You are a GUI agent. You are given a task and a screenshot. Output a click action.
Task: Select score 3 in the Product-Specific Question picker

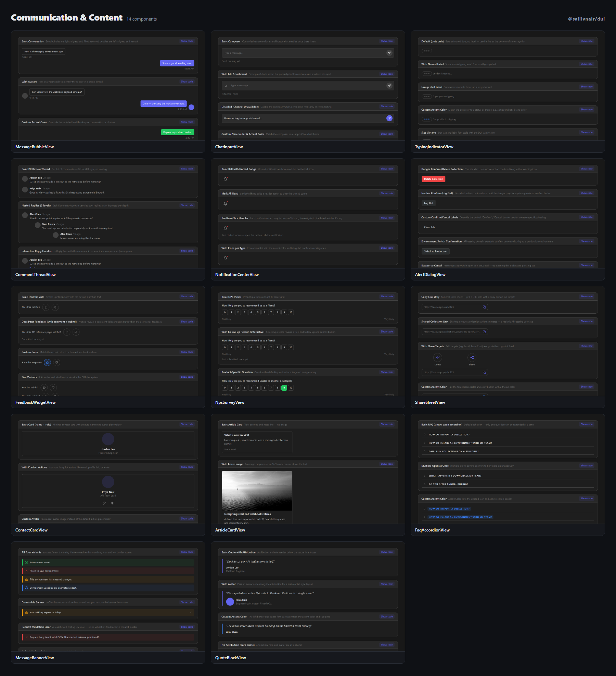tap(245, 388)
